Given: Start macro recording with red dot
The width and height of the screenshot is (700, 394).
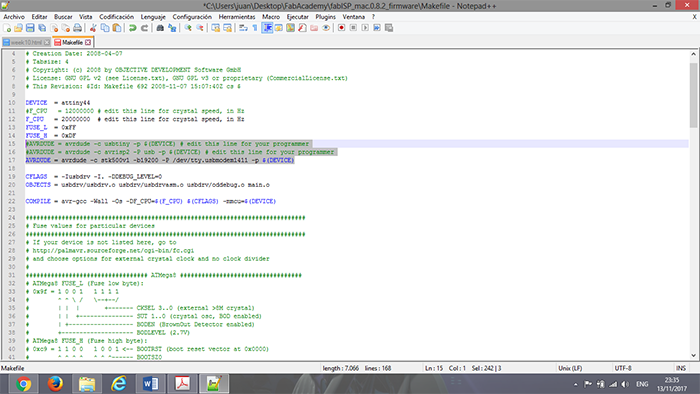Looking at the screenshot, I should (x=342, y=28).
